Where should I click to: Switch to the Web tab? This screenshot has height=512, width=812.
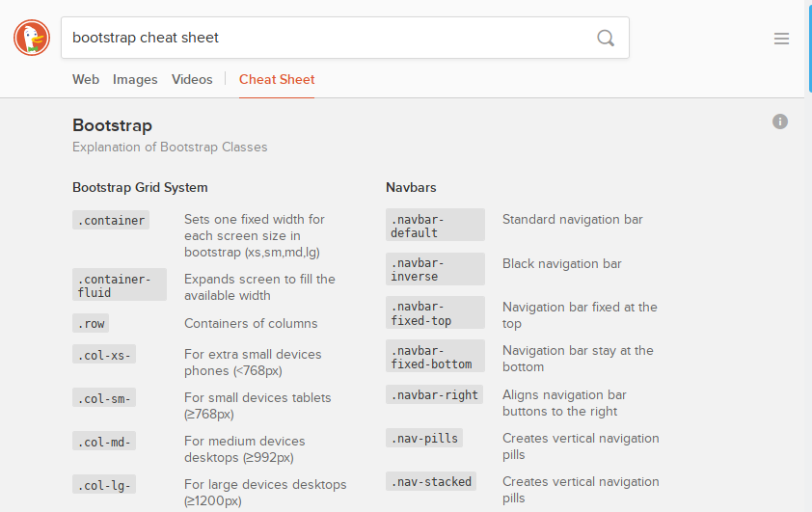point(86,80)
